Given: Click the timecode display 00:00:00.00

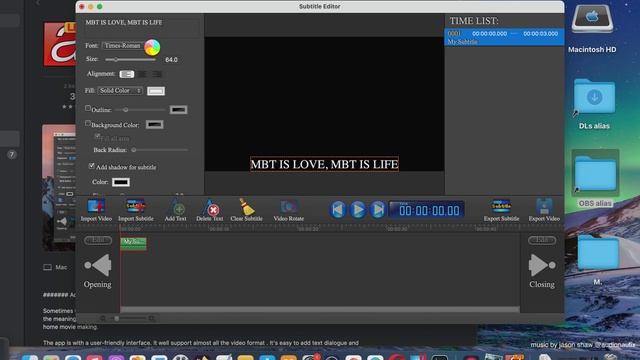Looking at the screenshot, I should 427,210.
